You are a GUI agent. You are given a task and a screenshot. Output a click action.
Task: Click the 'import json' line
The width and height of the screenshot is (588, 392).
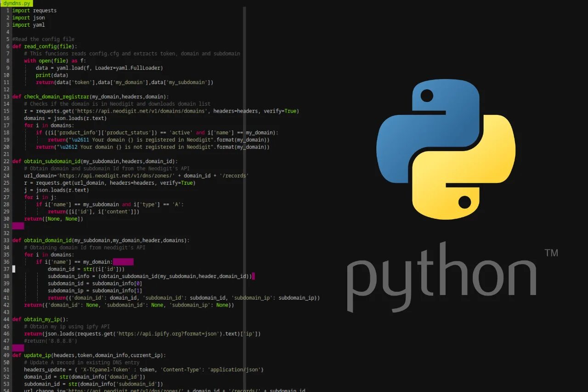[28, 17]
